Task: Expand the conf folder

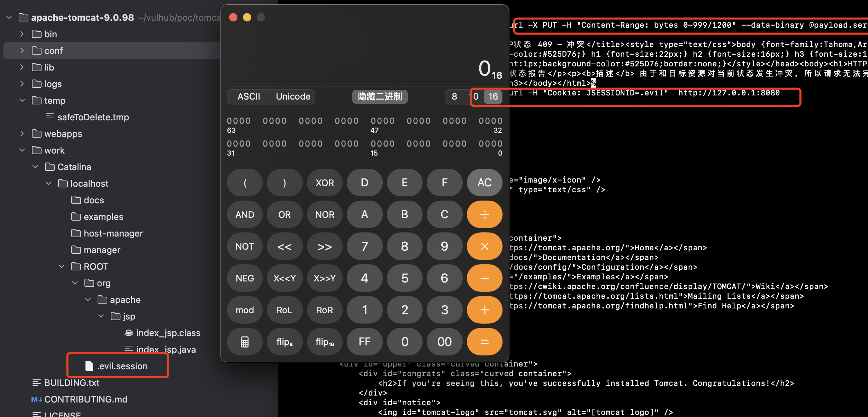Action: pos(22,50)
